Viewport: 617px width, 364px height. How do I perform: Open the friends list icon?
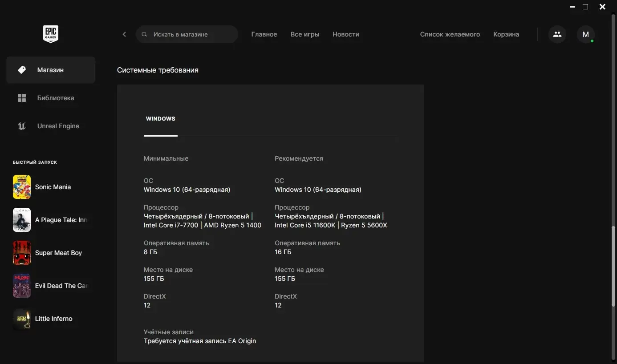557,34
